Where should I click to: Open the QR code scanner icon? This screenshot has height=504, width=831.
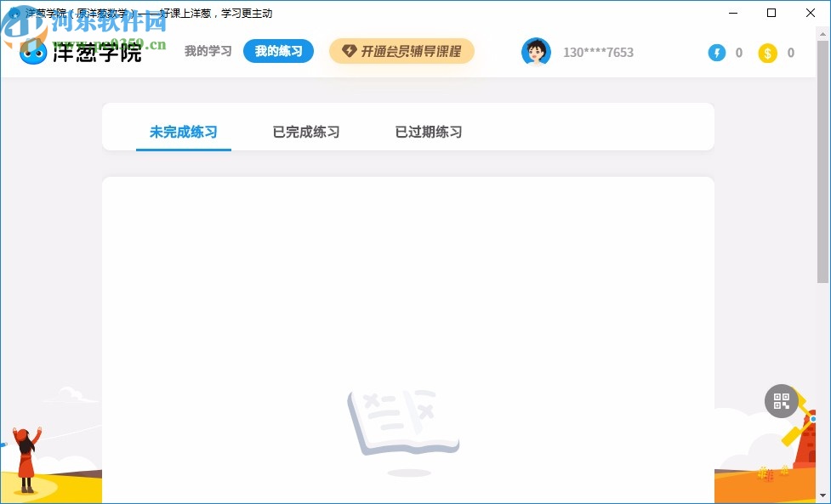782,401
